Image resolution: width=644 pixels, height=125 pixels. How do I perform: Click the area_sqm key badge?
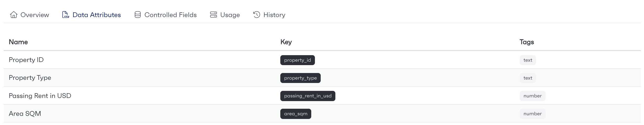[x=296, y=114]
